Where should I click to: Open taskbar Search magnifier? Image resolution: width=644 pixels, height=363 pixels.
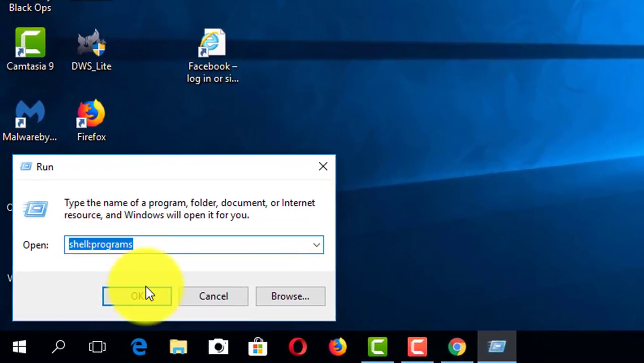click(58, 347)
